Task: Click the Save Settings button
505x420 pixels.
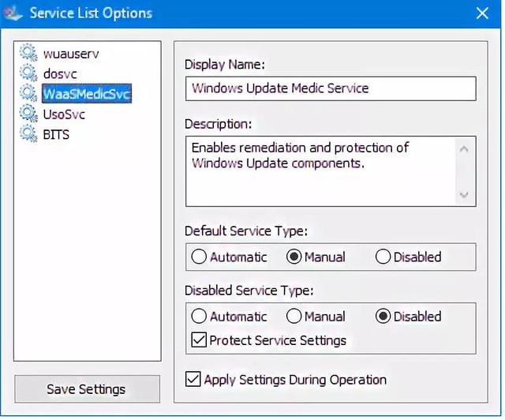Action: [87, 389]
